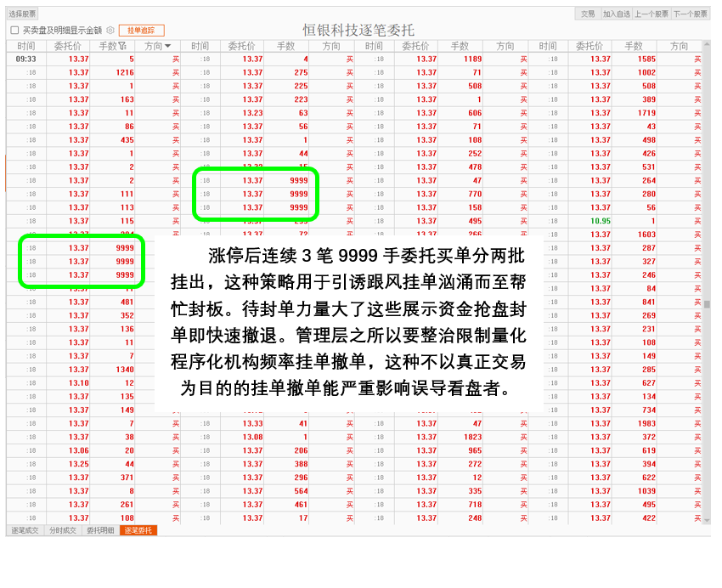722x588 pixels.
Task: Click the first 时间 column header
Action: click(26, 46)
